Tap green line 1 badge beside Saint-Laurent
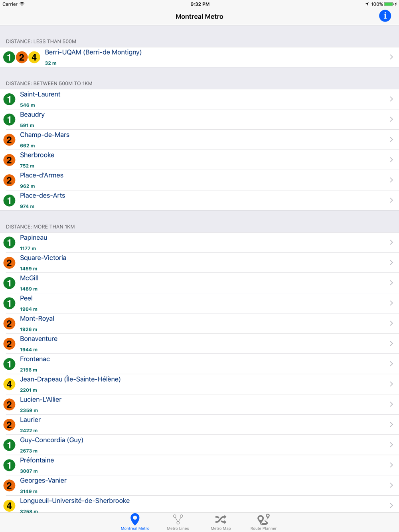 tap(9, 99)
